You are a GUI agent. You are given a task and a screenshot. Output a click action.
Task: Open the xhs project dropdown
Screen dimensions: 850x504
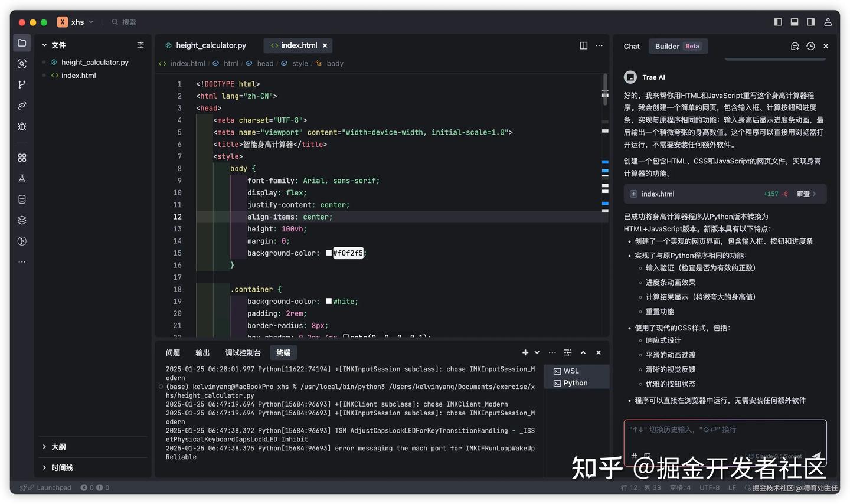76,22
